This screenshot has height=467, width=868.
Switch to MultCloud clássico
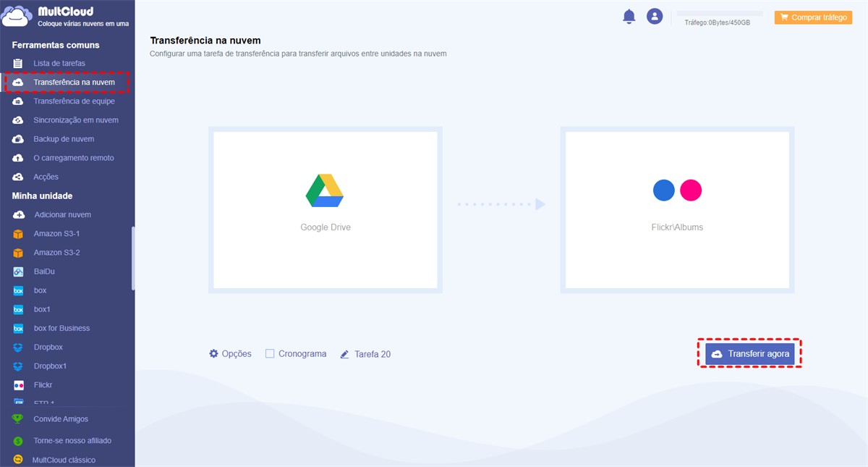(x=64, y=460)
